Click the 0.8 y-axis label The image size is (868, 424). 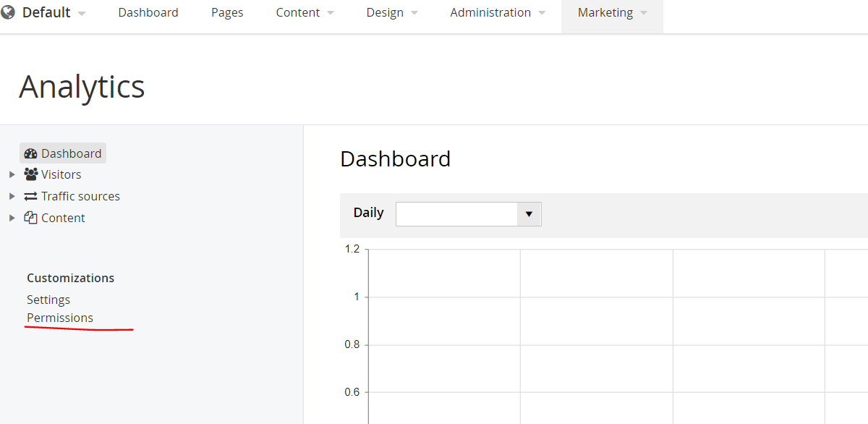(352, 344)
